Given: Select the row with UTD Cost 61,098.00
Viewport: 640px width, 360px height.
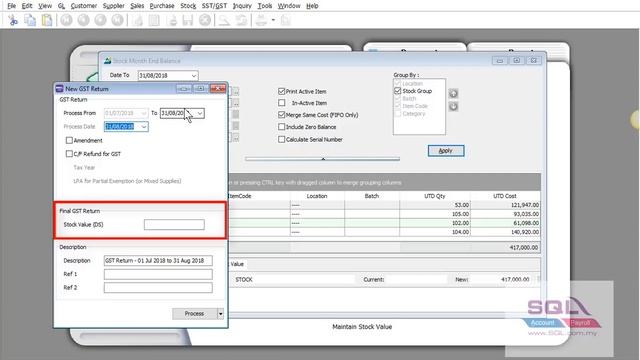Looking at the screenshot, I should tap(384, 223).
